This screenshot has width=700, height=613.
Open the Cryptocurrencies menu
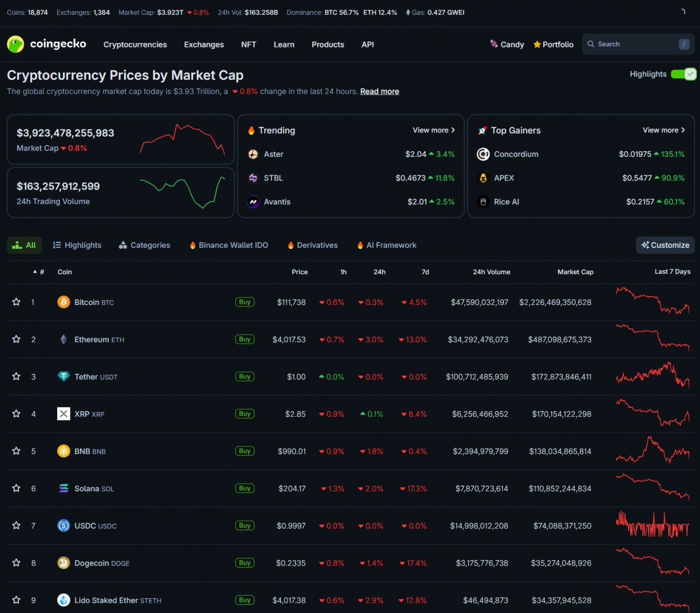[135, 44]
